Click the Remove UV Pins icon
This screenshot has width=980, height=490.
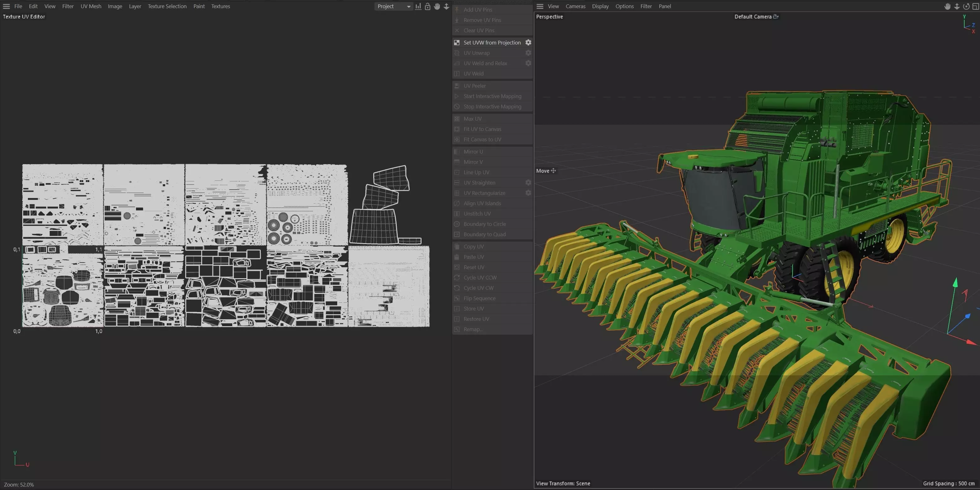(x=457, y=20)
